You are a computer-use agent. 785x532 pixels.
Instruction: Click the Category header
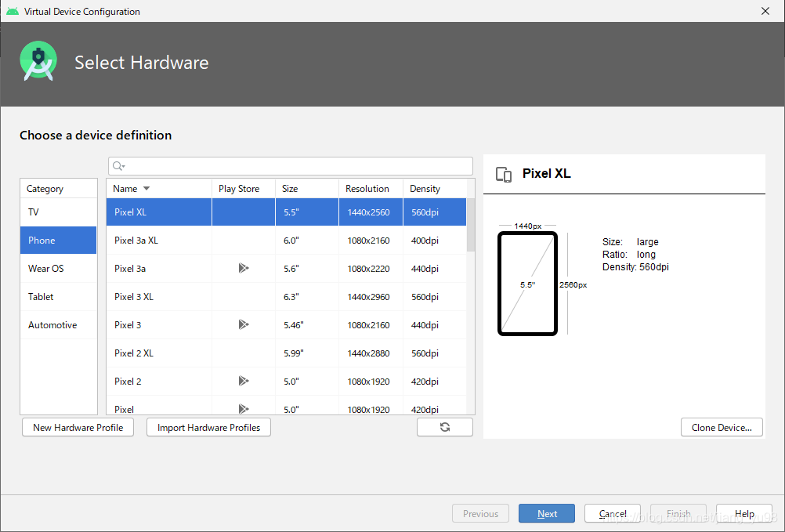pyautogui.click(x=59, y=189)
